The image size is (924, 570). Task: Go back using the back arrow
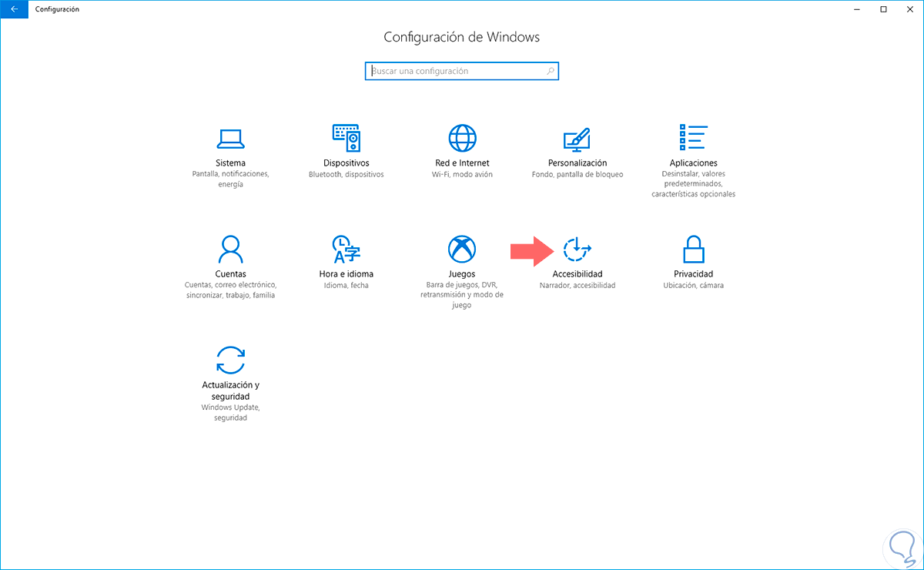[14, 9]
